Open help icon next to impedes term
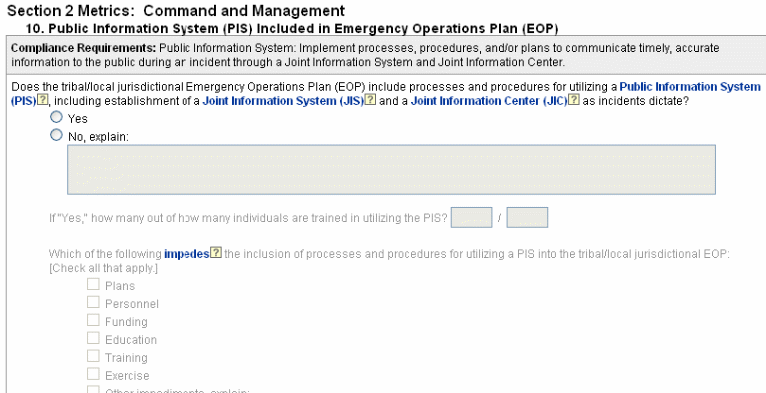Viewport: 766px width, 393px height. pyautogui.click(x=215, y=253)
